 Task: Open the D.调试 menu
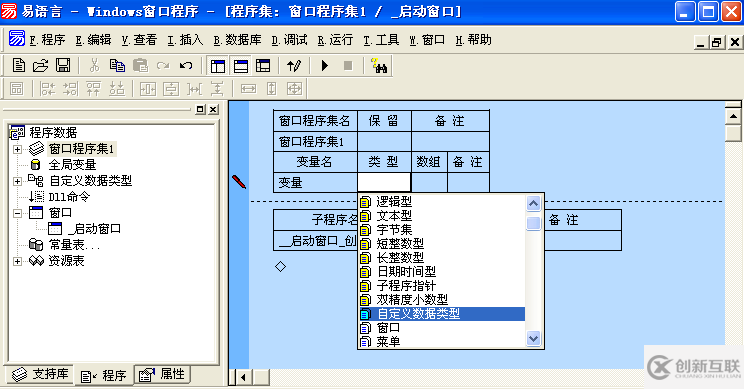289,40
